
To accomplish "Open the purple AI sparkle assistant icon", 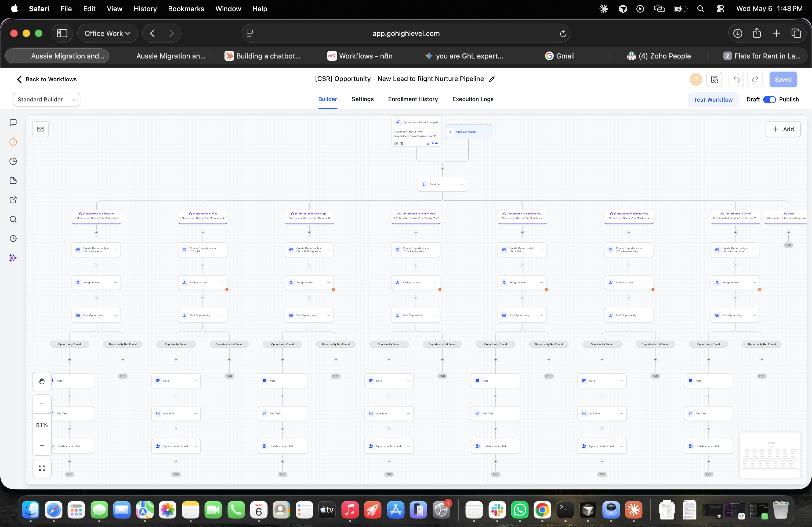I will coord(13,258).
